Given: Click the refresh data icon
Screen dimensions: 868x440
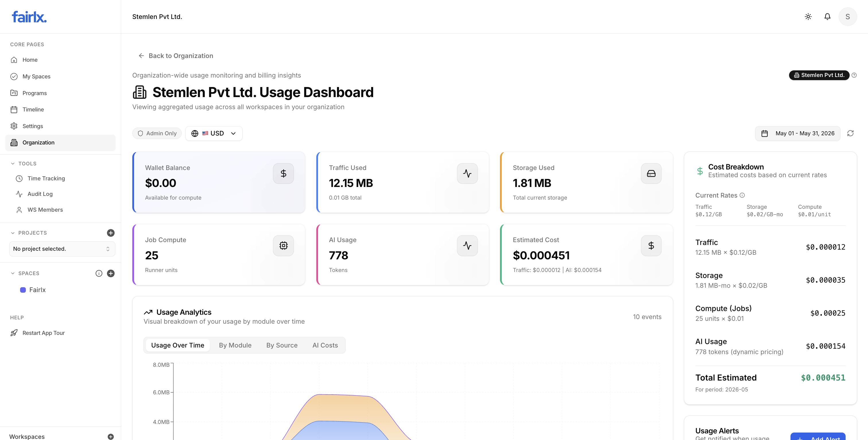Looking at the screenshot, I should coord(850,133).
